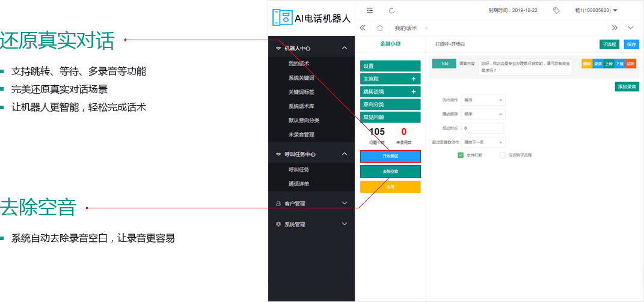Click the 到期时间：2019-10-22 text
The height and width of the screenshot is (302, 644).
pos(513,11)
